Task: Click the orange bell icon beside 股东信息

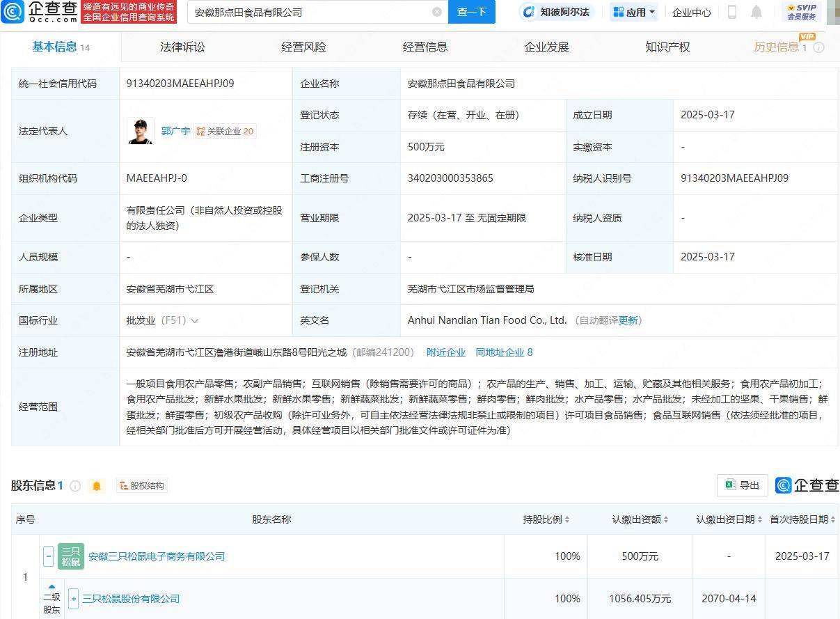Action: (x=97, y=486)
